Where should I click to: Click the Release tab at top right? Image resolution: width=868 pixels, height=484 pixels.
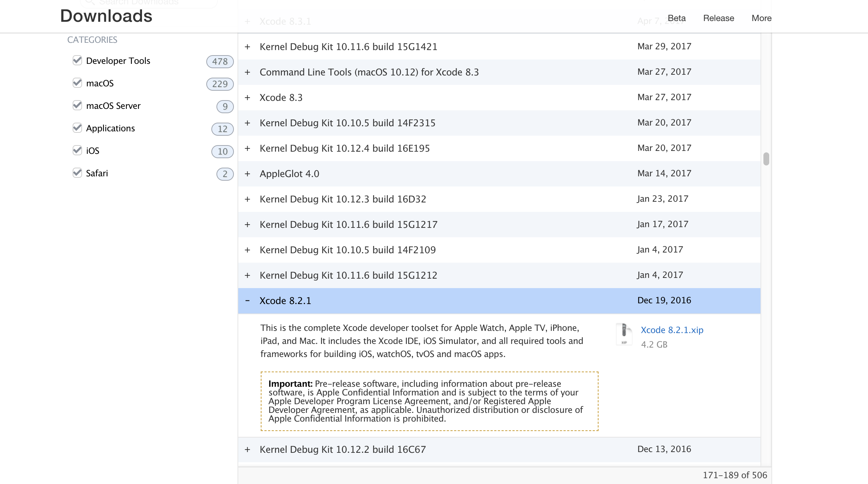pos(718,18)
